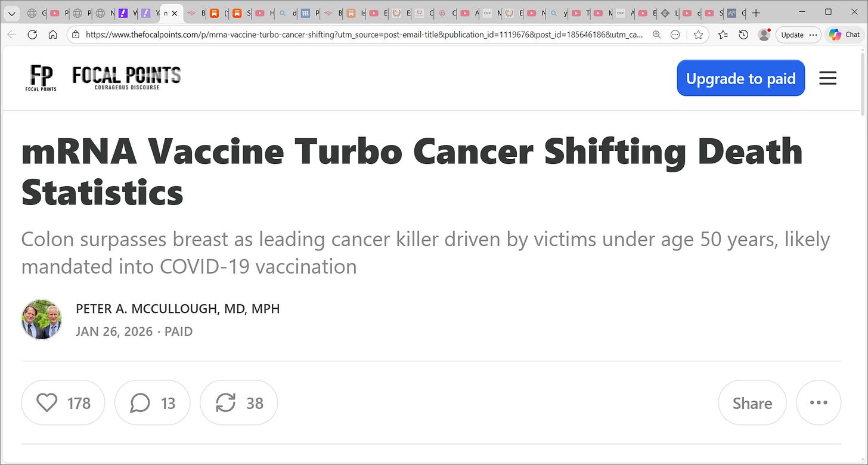Image resolution: width=868 pixels, height=465 pixels.
Task: Click the Share button
Action: [752, 403]
